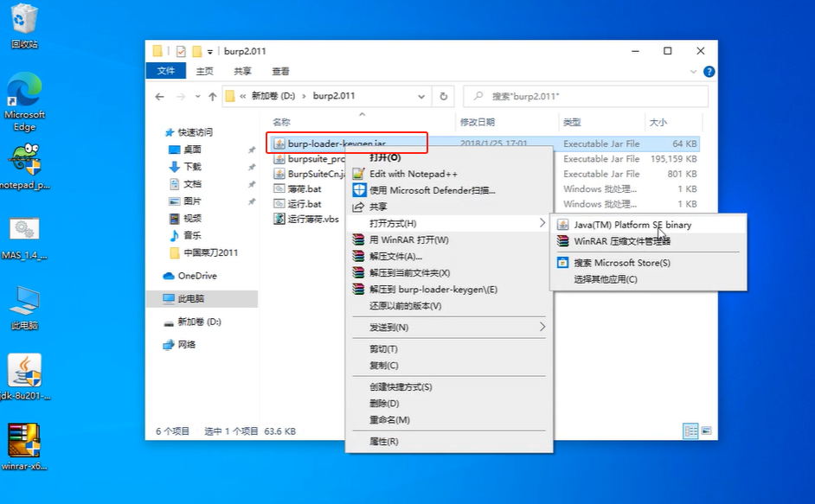Choose 解压到 burp-loader-keygen\(E) entry

(449, 289)
